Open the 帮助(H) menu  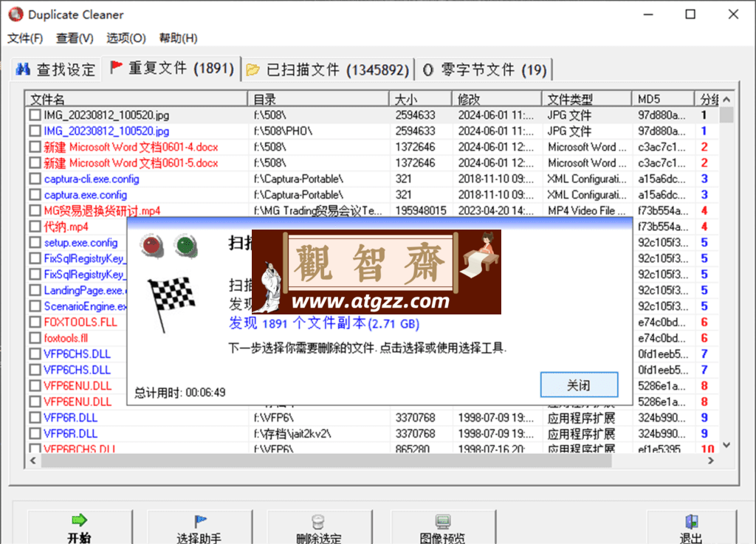pyautogui.click(x=179, y=38)
